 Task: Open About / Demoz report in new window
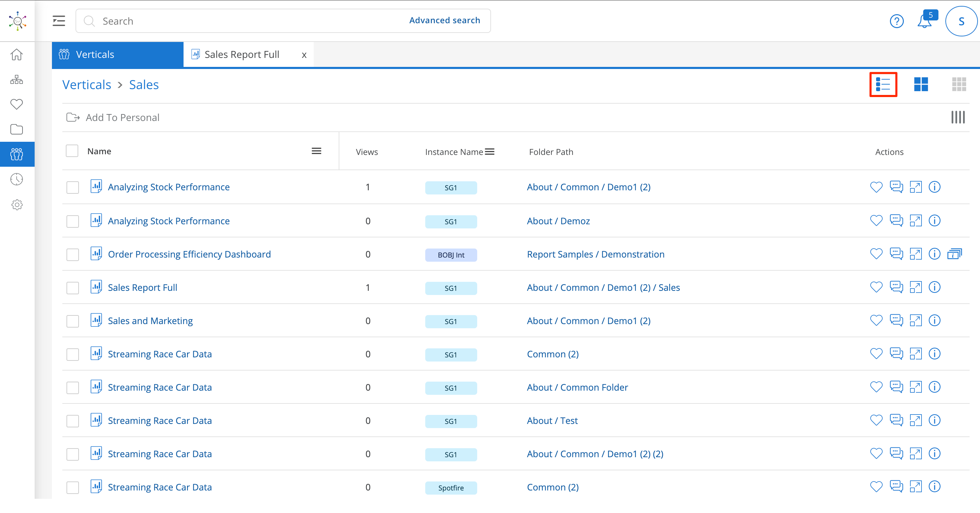916,221
